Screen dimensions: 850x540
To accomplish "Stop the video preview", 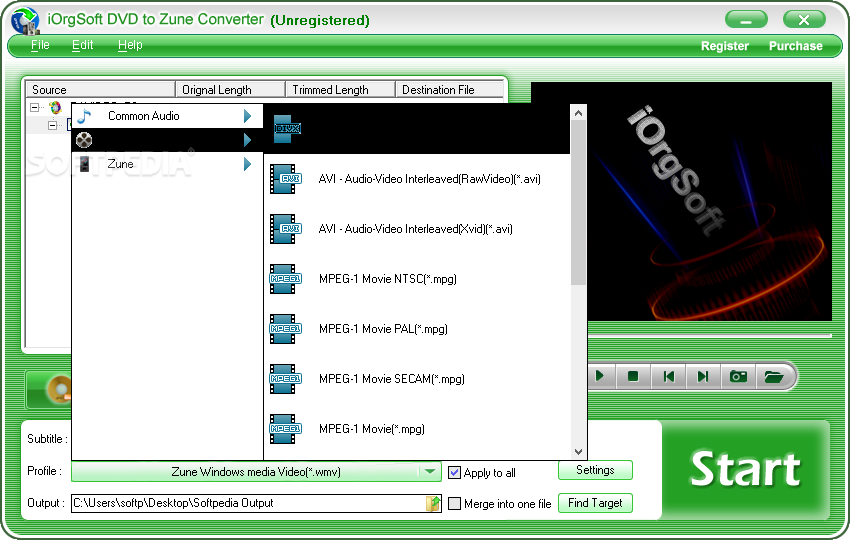I will click(633, 376).
